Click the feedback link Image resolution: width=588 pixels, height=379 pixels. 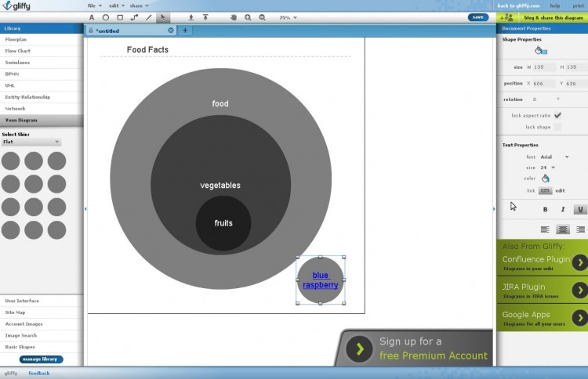[39, 373]
